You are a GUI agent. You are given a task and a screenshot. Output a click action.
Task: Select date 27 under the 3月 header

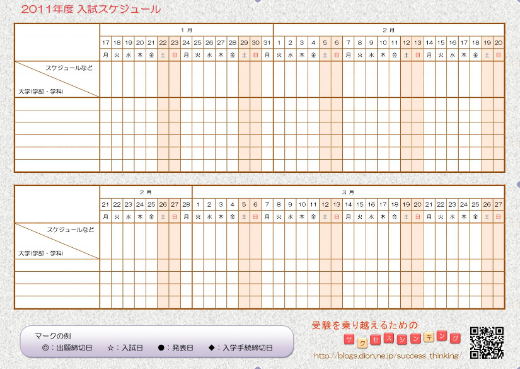pyautogui.click(x=498, y=204)
